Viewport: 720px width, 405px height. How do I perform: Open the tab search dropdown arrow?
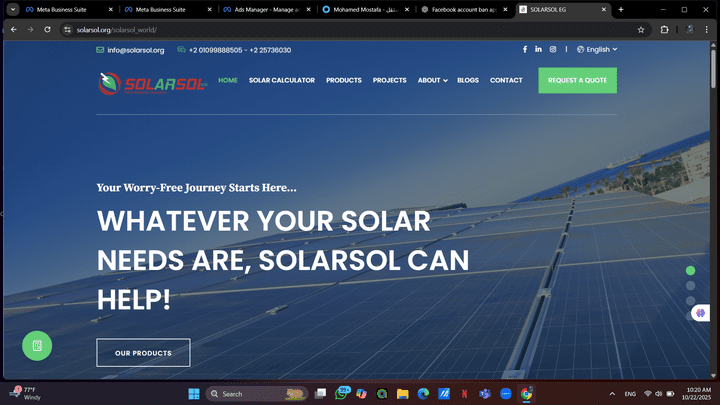(x=13, y=9)
